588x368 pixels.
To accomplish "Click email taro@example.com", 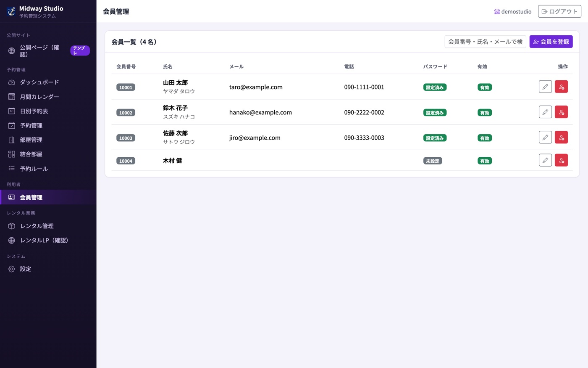I will (x=256, y=87).
